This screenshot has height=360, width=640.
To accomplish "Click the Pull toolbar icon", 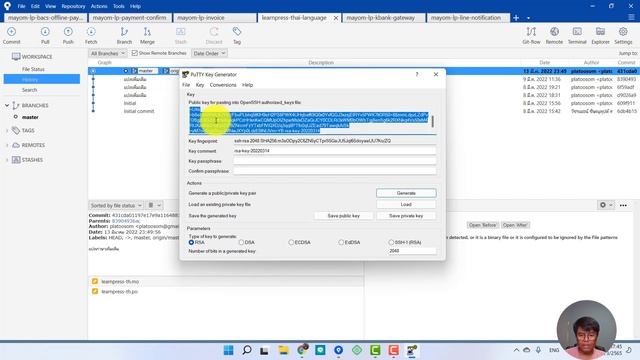I will pos(45,35).
